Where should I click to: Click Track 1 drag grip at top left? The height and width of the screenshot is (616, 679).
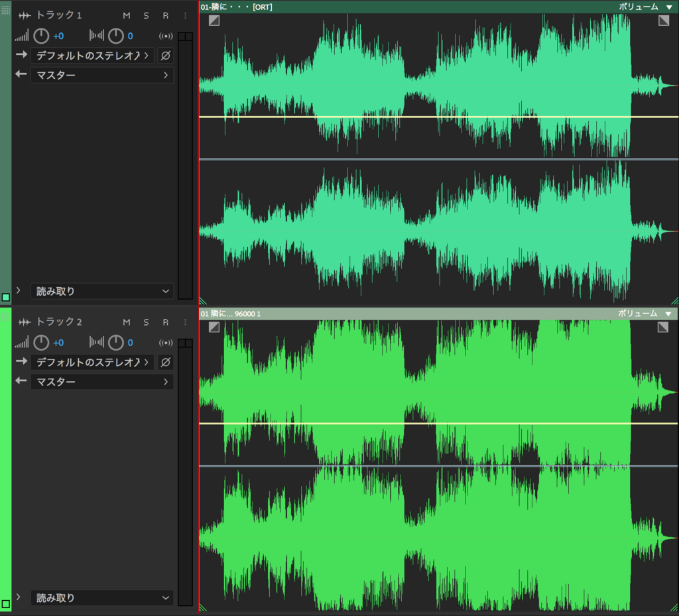coord(5,9)
